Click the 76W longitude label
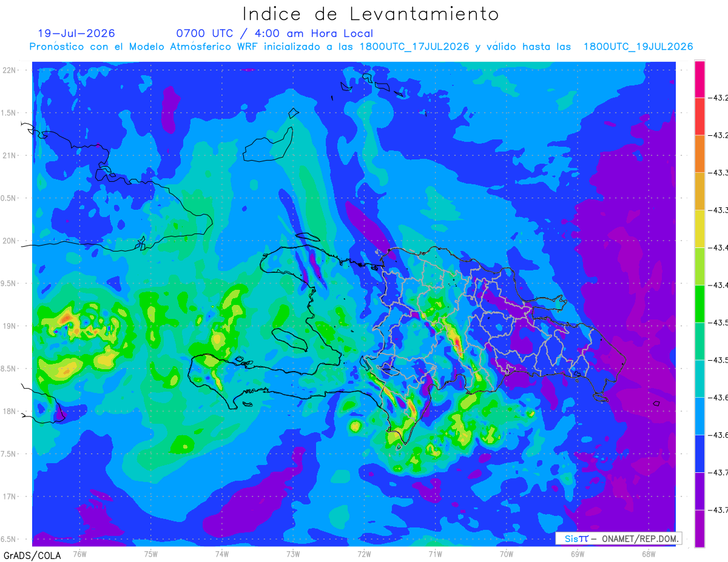The height and width of the screenshot is (562, 728). coord(79,554)
